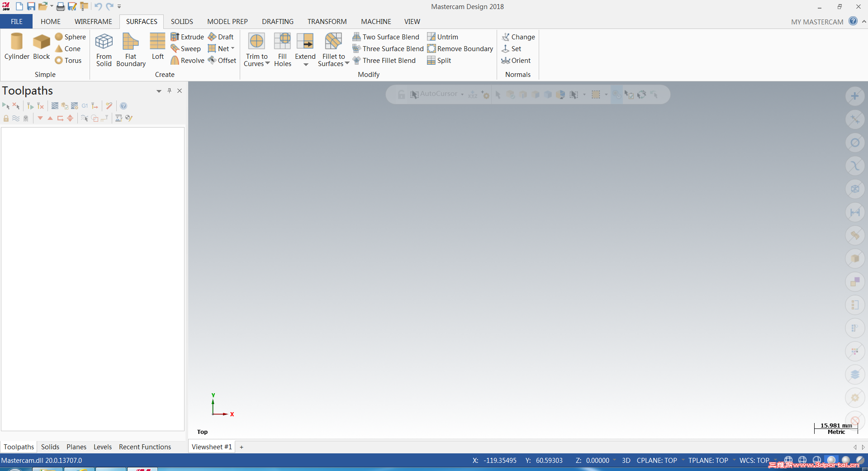Viewport: 868px width, 471px height.
Task: Pick the Three Surface Blend tool
Action: click(388, 48)
